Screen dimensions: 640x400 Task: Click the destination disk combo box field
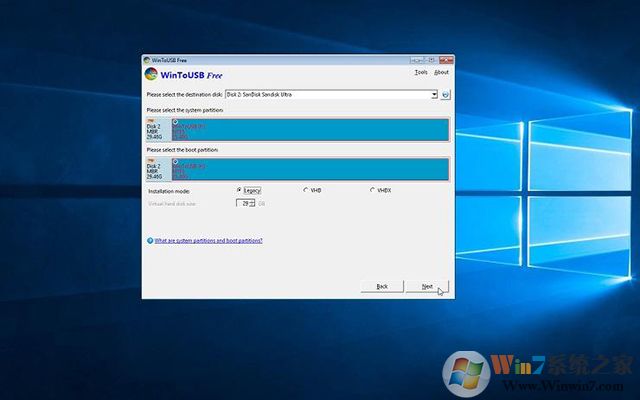328,95
